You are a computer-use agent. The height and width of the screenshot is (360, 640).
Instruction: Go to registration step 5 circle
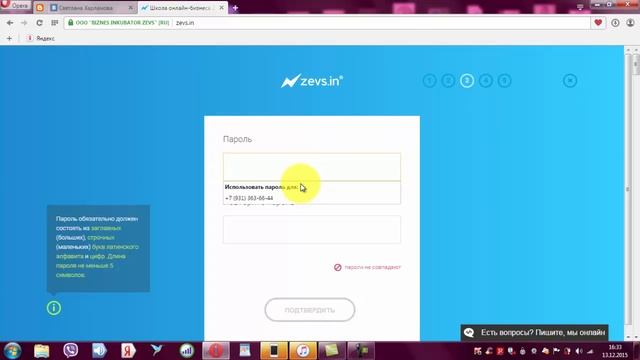[x=504, y=81]
